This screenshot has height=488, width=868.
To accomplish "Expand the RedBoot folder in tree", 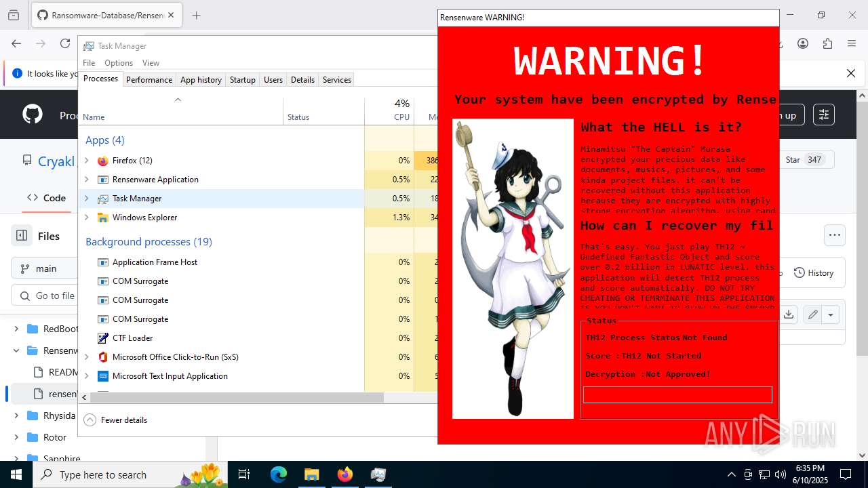I will click(x=16, y=329).
